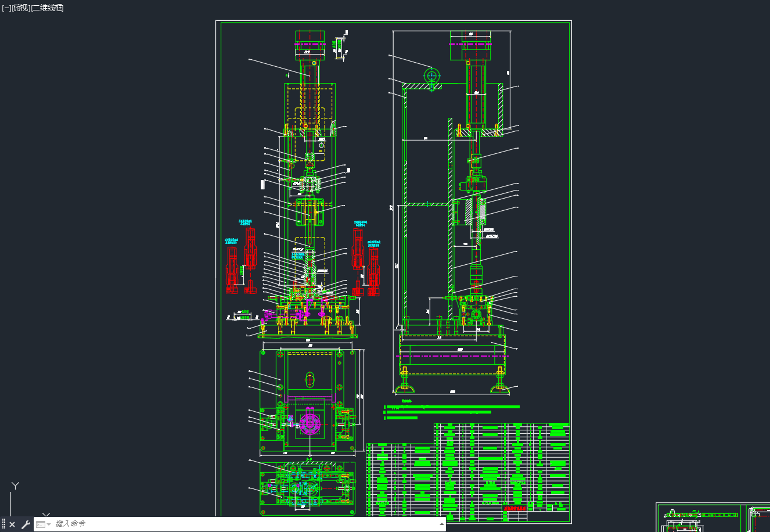770x532 pixels.
Task: Open command line customize wrench menu
Action: pos(26,524)
